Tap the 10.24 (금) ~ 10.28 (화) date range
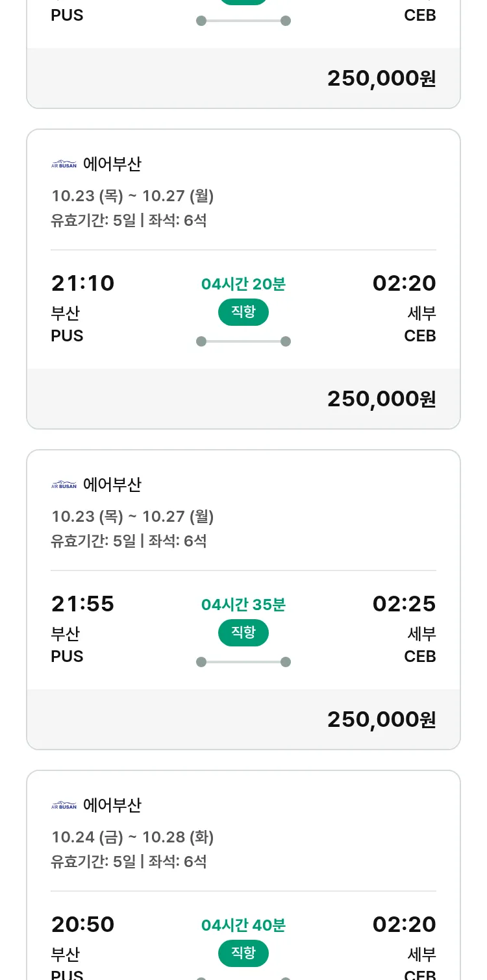The height and width of the screenshot is (980, 487). point(132,837)
